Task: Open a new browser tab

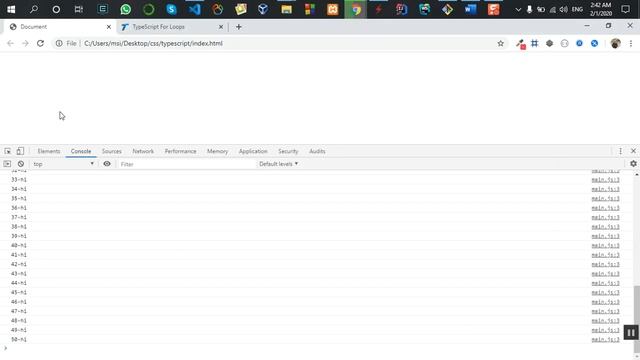Action: (x=239, y=27)
